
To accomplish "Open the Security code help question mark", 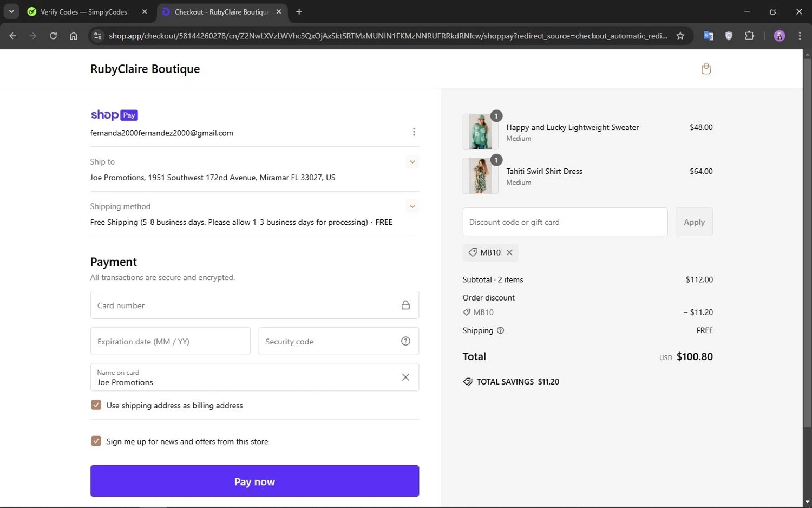I will click(x=405, y=341).
